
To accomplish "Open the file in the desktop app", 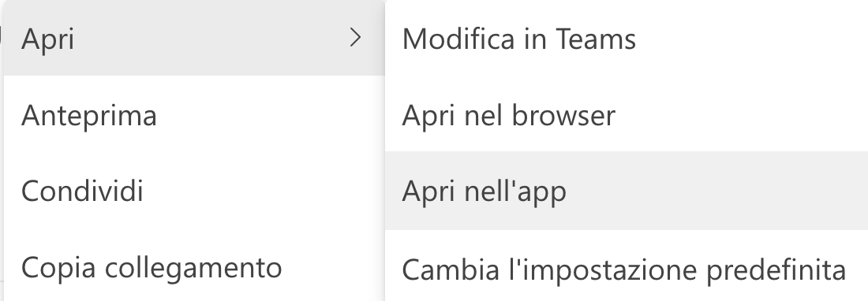I will click(627, 191).
